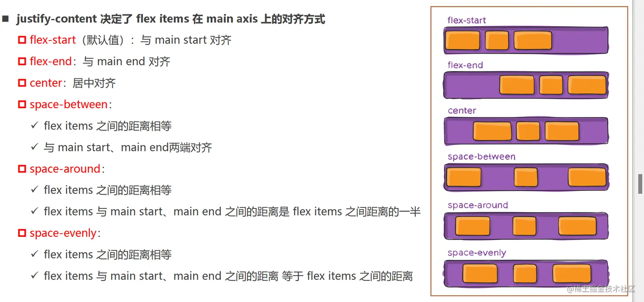Select the red 'space-evenly' term text
The width and height of the screenshot is (644, 302).
coord(63,233)
